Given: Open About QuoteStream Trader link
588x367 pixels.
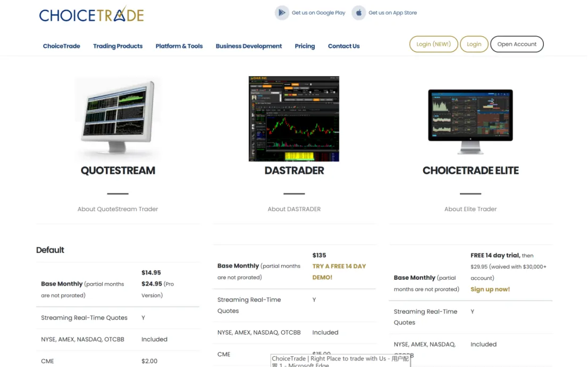Looking at the screenshot, I should pyautogui.click(x=117, y=209).
